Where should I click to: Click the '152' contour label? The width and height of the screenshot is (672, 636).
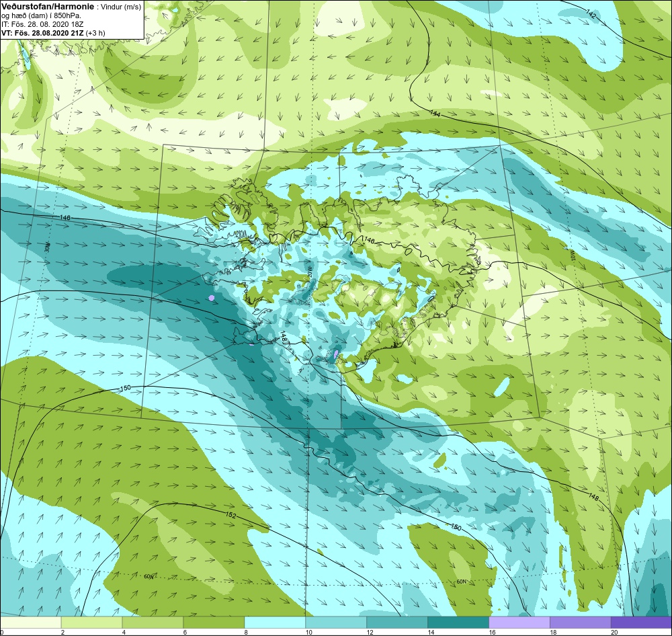click(x=230, y=514)
